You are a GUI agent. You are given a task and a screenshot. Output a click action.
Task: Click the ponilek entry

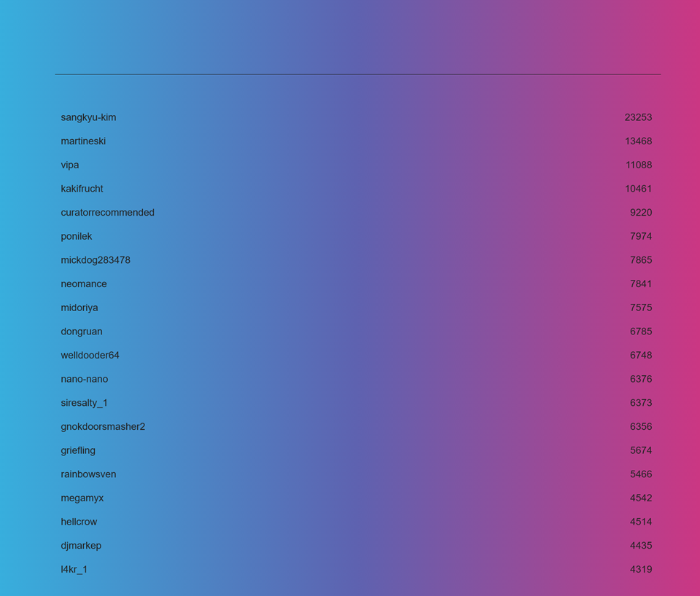(x=77, y=236)
